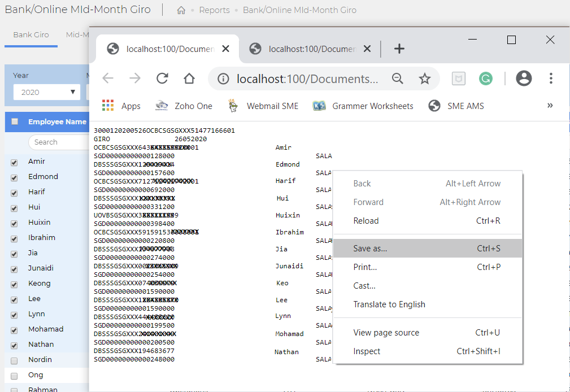This screenshot has width=570, height=392.
Task: View site information icon in address bar
Action: [x=223, y=79]
